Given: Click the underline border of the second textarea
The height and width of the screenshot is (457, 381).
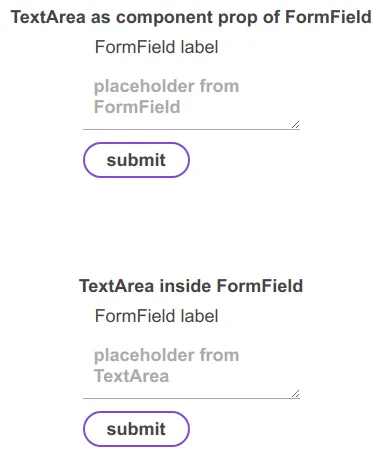Looking at the screenshot, I should click(191, 398).
